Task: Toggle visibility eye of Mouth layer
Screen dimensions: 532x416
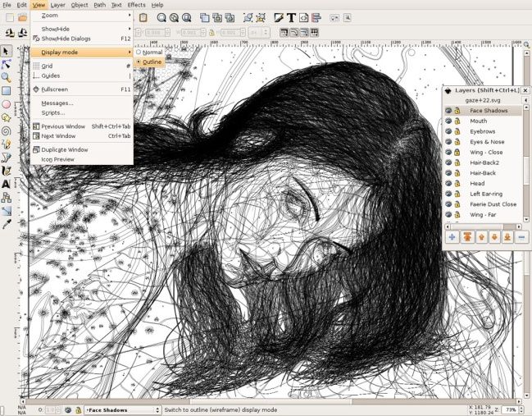Action: coord(448,121)
